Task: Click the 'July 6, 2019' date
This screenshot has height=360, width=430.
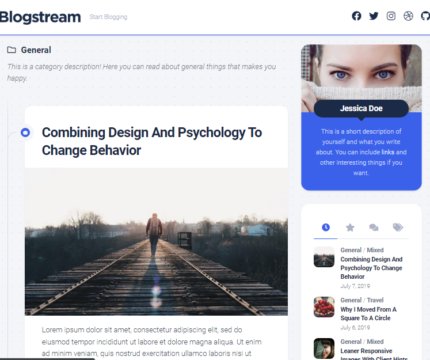Action: tap(355, 328)
